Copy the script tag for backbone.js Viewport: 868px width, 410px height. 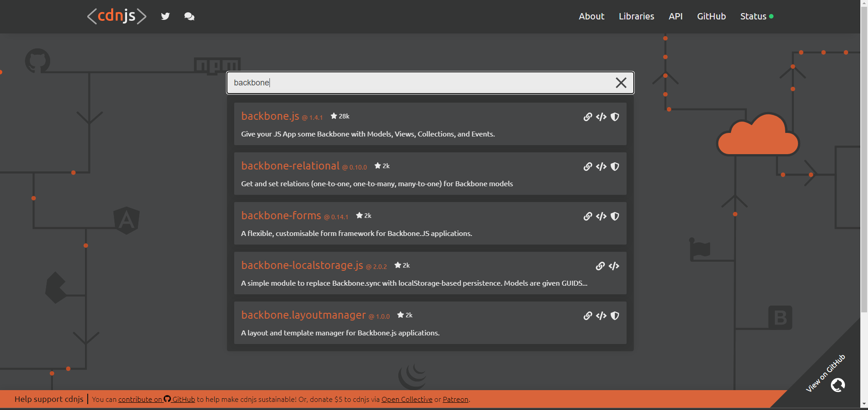[x=601, y=117]
